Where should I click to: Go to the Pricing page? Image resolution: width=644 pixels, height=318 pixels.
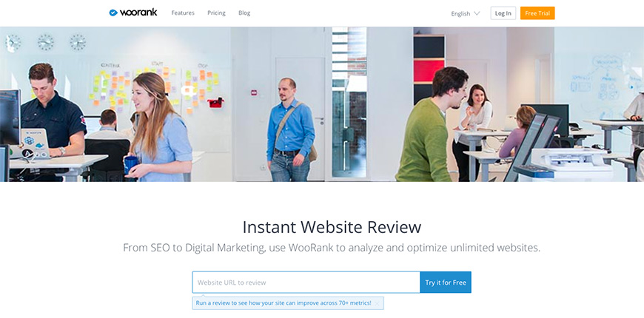tap(216, 13)
